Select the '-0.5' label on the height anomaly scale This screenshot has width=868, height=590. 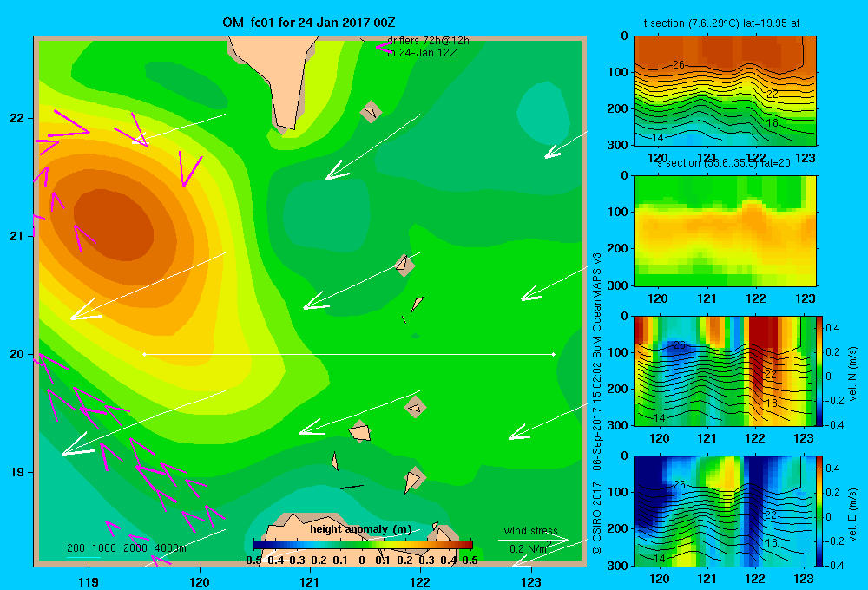pyautogui.click(x=252, y=560)
